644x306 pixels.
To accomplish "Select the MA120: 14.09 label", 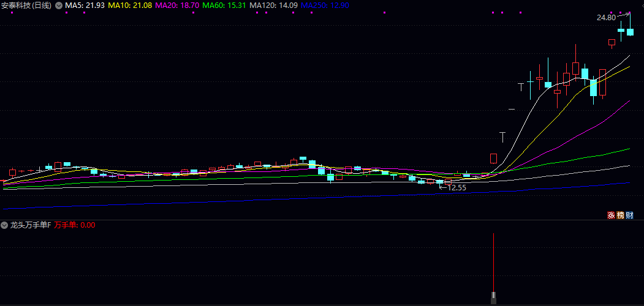I will pos(274,6).
